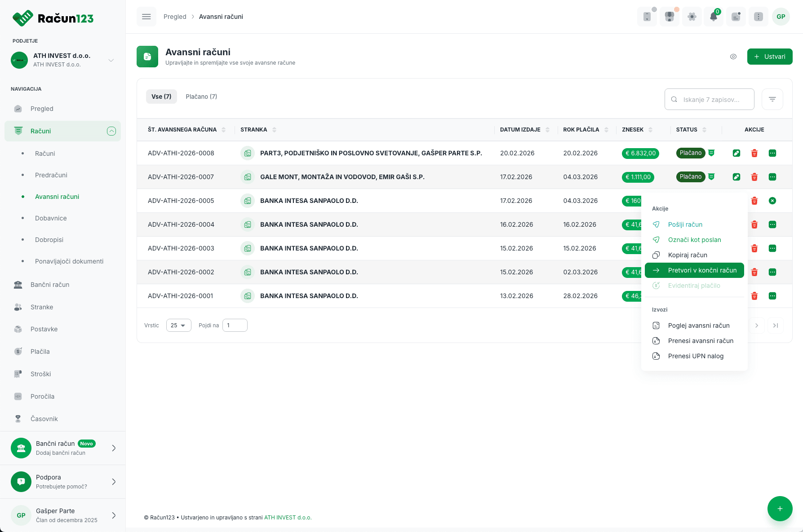Screen dimensions: 803x532
Task: Open notifications bell icon
Action: [714, 17]
